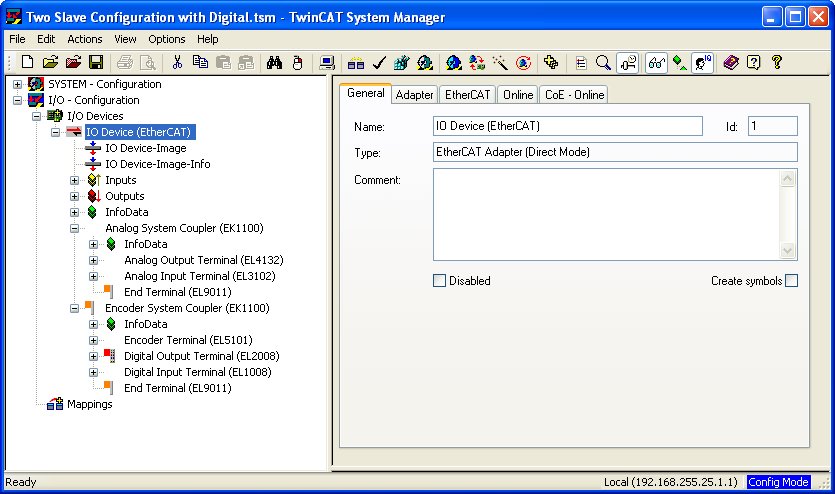Image resolution: width=835 pixels, height=494 pixels.
Task: Click the New file toolbar icon
Action: pyautogui.click(x=27, y=62)
